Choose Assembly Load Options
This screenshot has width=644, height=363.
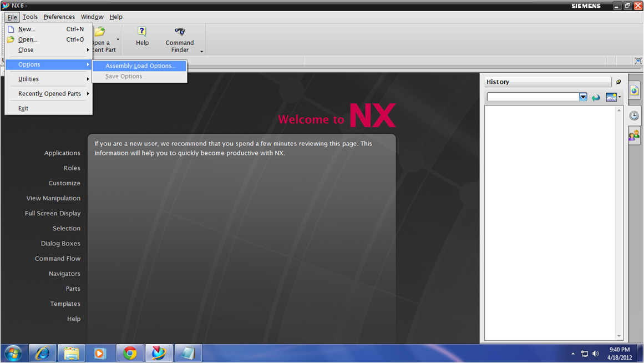(140, 66)
